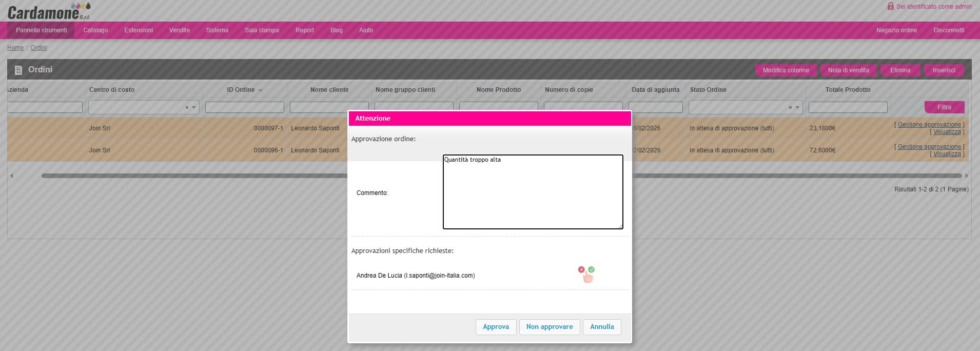Click the Data di aggiunta column header

[x=656, y=90]
